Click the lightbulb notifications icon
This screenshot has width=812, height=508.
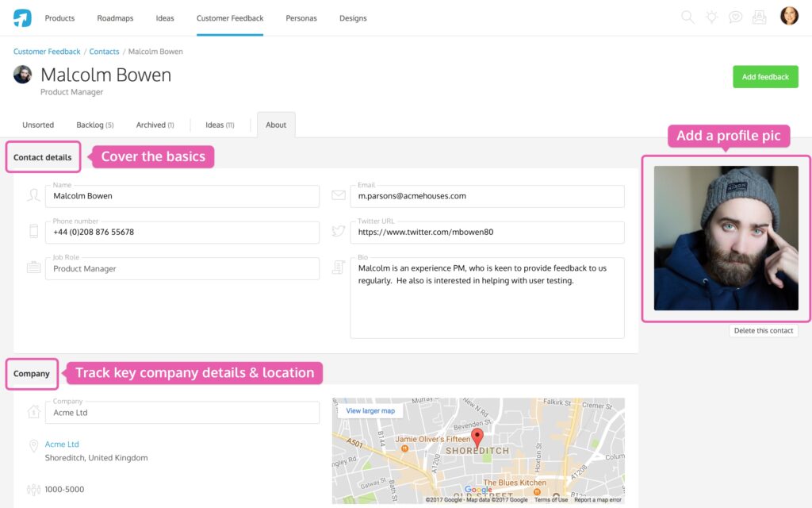click(x=711, y=16)
